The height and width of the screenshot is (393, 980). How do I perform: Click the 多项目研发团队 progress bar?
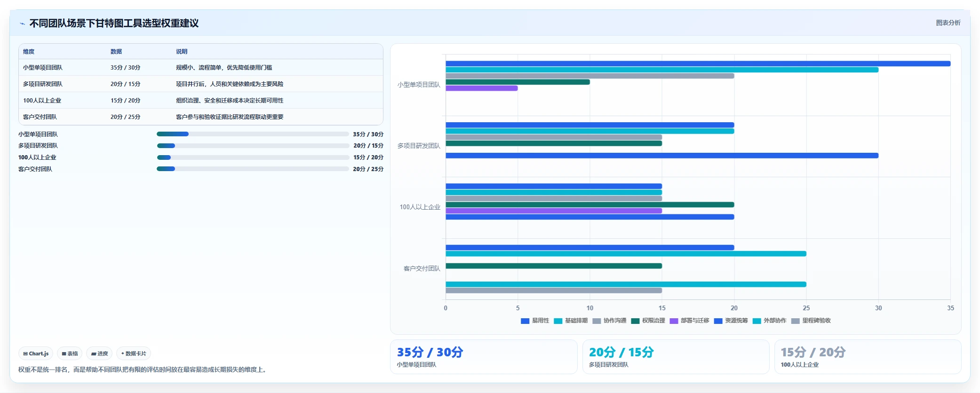point(253,146)
